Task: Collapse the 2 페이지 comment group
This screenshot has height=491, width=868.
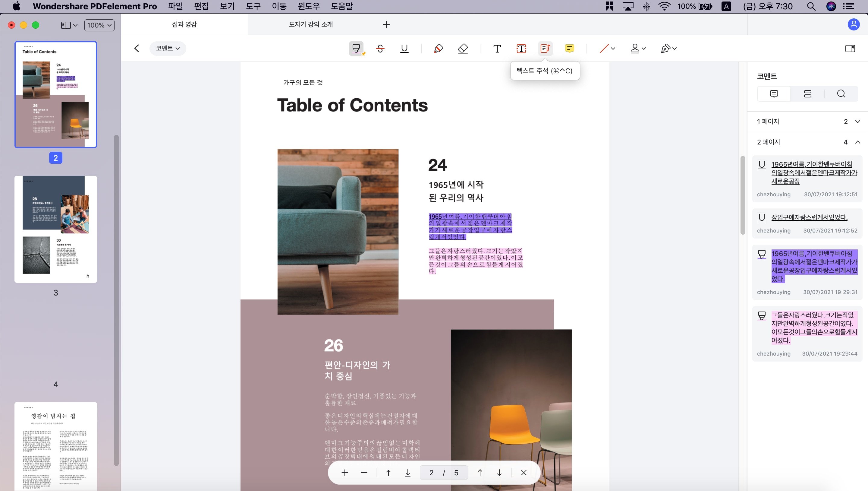Action: (x=858, y=142)
